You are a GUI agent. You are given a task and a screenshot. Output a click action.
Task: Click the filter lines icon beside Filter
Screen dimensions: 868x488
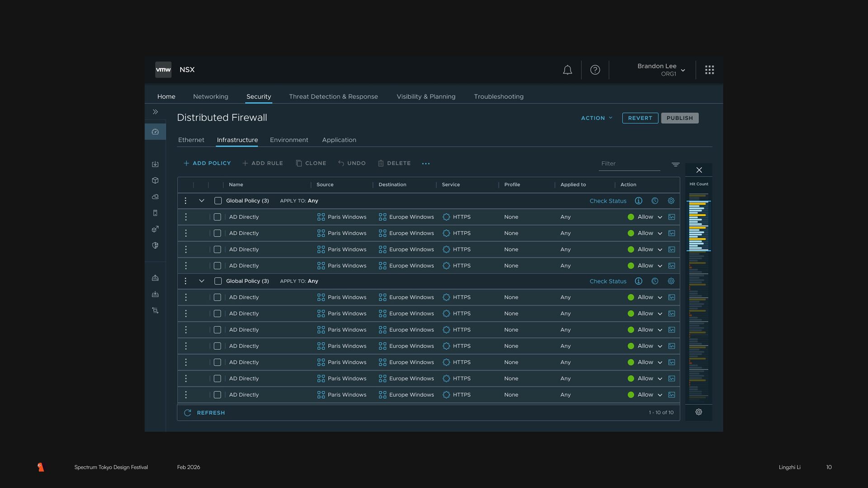675,164
